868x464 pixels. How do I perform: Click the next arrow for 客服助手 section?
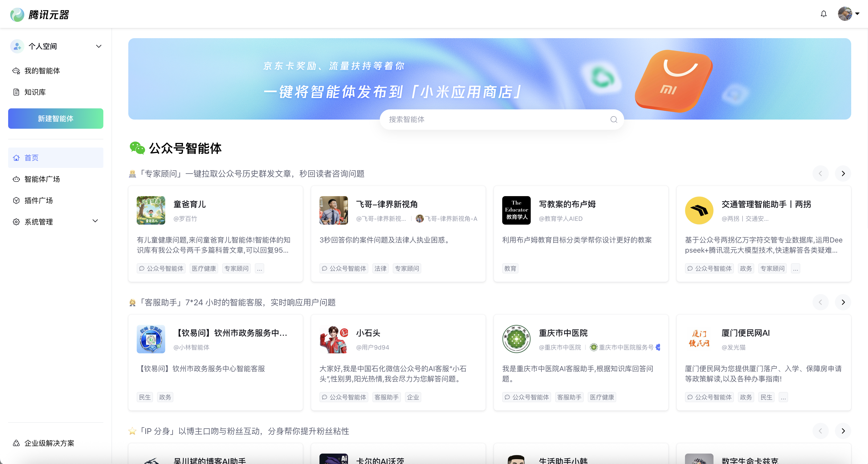(x=843, y=302)
